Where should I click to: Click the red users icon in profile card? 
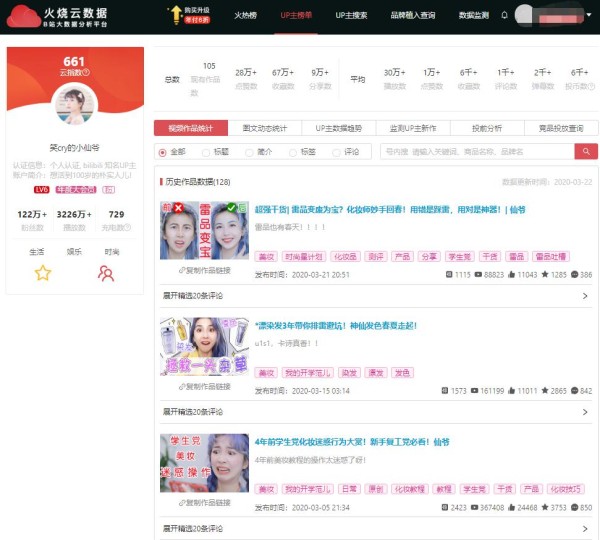pyautogui.click(x=105, y=272)
